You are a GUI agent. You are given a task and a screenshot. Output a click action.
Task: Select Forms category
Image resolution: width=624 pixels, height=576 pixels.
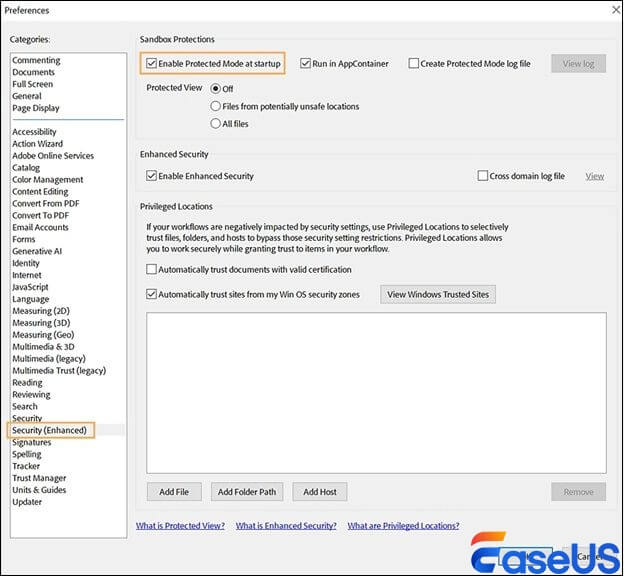tap(23, 239)
